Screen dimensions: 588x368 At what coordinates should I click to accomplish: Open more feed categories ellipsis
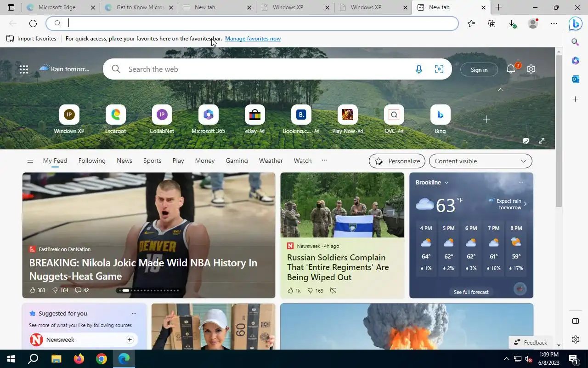tap(324, 161)
